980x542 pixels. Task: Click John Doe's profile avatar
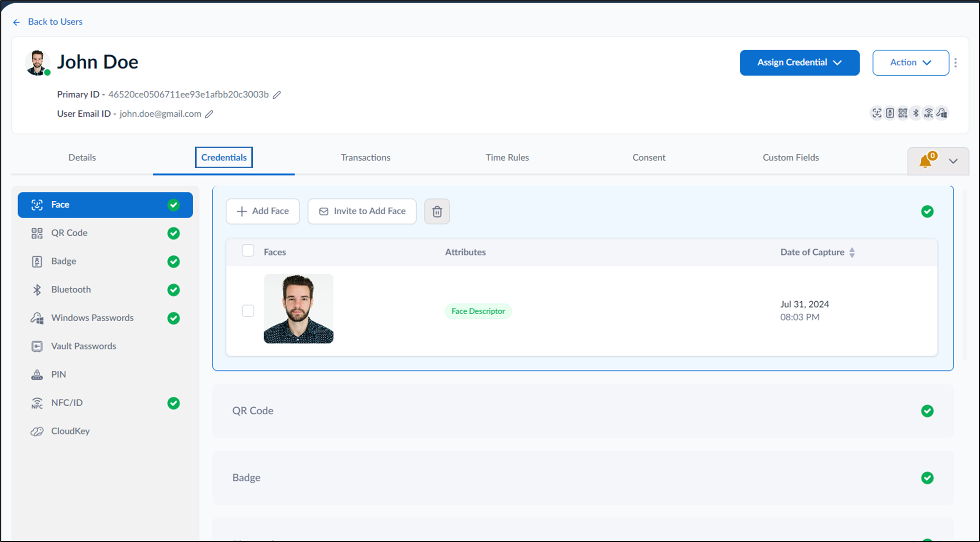[37, 63]
